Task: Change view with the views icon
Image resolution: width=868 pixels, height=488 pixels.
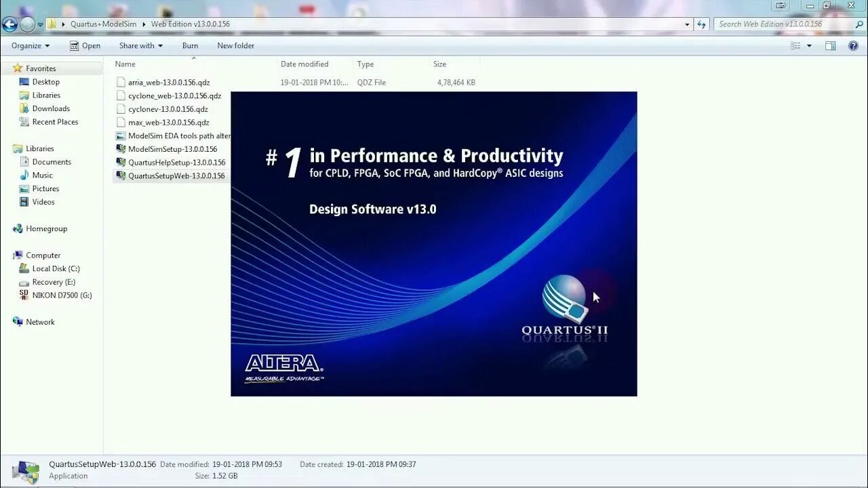Action: pyautogui.click(x=795, y=45)
